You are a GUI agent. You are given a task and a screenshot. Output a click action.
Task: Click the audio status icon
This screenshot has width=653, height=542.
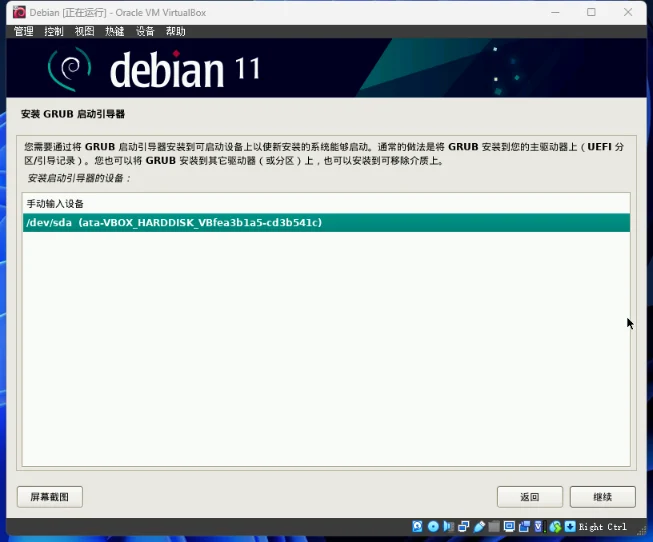449,527
